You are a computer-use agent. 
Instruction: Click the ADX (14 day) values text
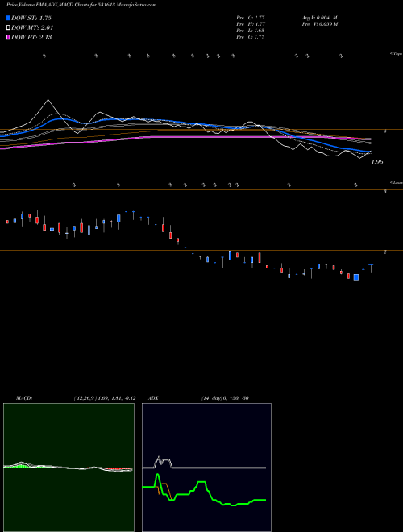coord(225,398)
